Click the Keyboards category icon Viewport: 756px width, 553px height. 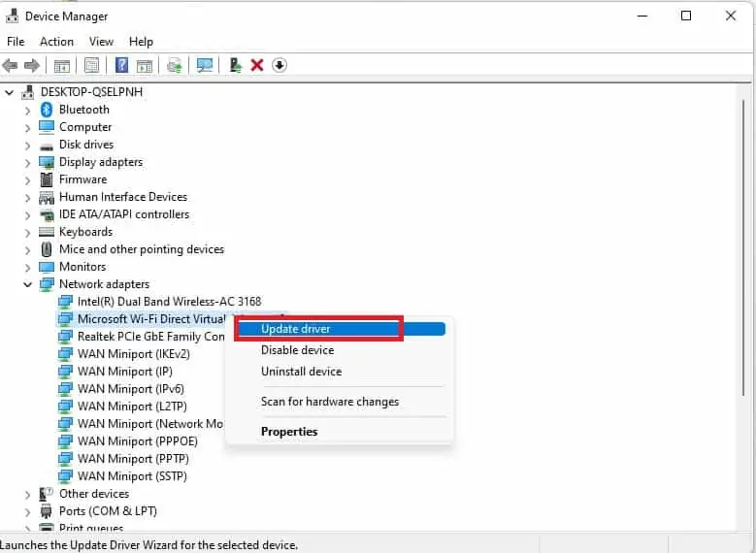point(47,232)
